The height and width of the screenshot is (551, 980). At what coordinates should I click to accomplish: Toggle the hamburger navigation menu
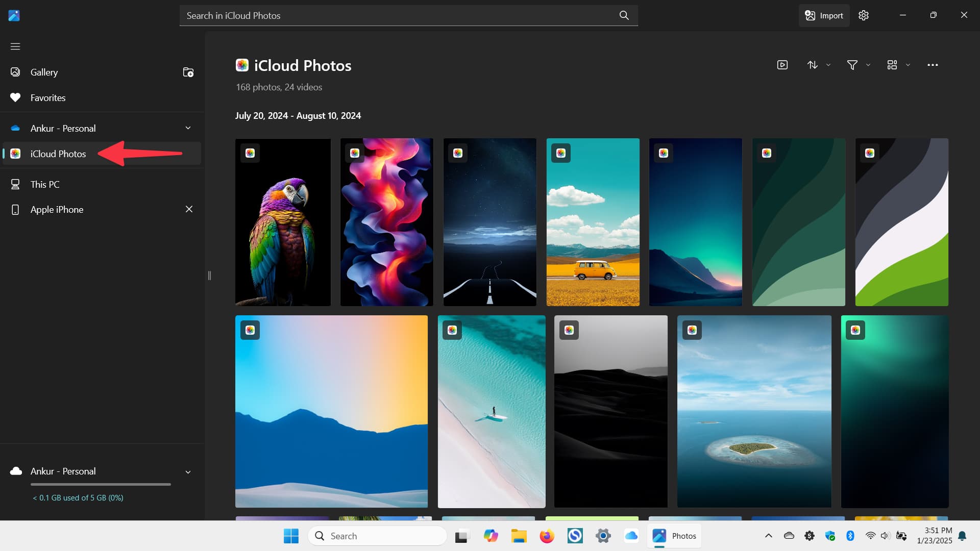[x=15, y=46]
